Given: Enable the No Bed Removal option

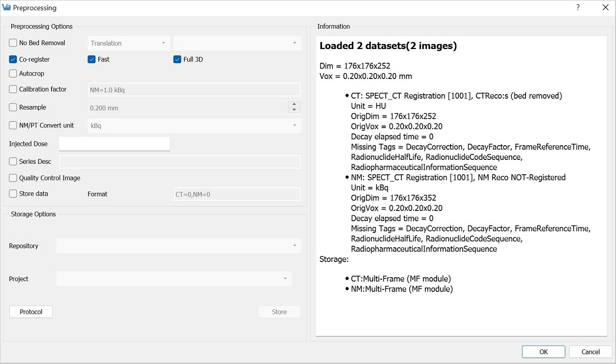Looking at the screenshot, I should pos(13,43).
